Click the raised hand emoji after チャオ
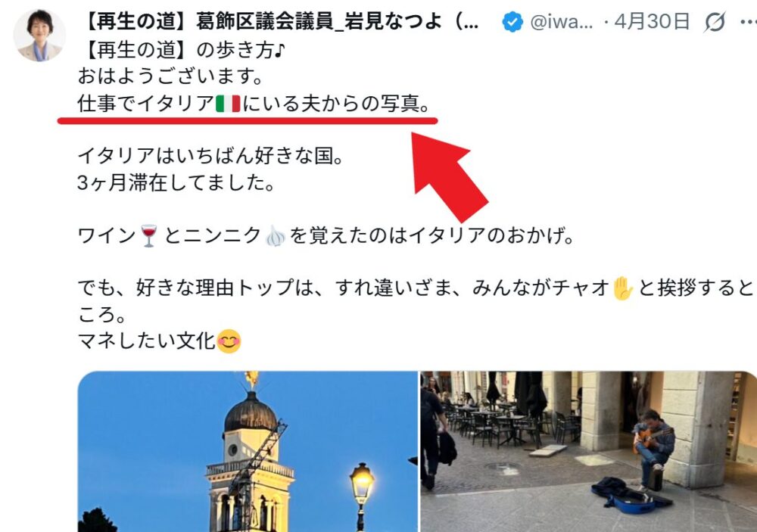The height and width of the screenshot is (532, 757). (x=622, y=288)
